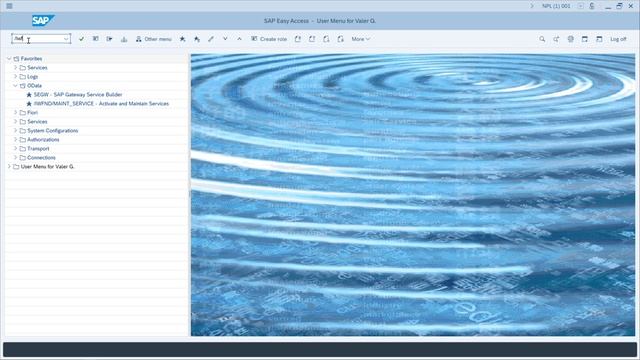The width and height of the screenshot is (640, 360).
Task: Click the star icon next to SEGW entry
Action: click(29, 95)
